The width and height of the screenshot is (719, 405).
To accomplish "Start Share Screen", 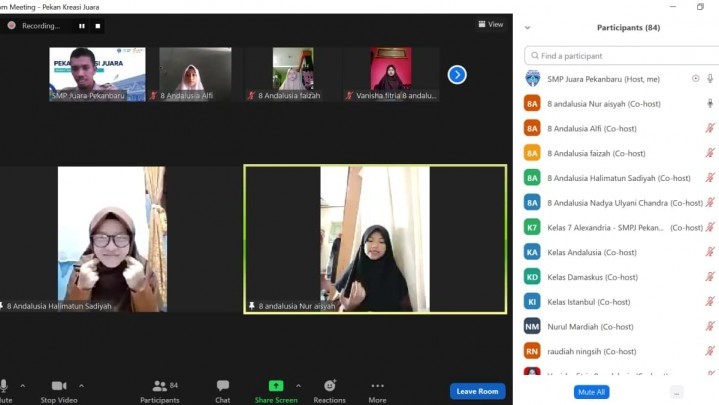I will tap(276, 391).
